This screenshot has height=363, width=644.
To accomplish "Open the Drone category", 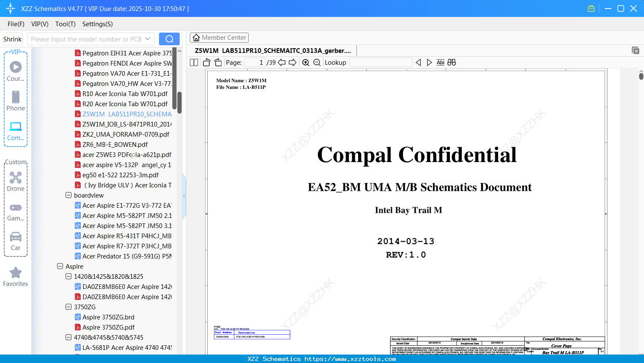I will tap(16, 181).
